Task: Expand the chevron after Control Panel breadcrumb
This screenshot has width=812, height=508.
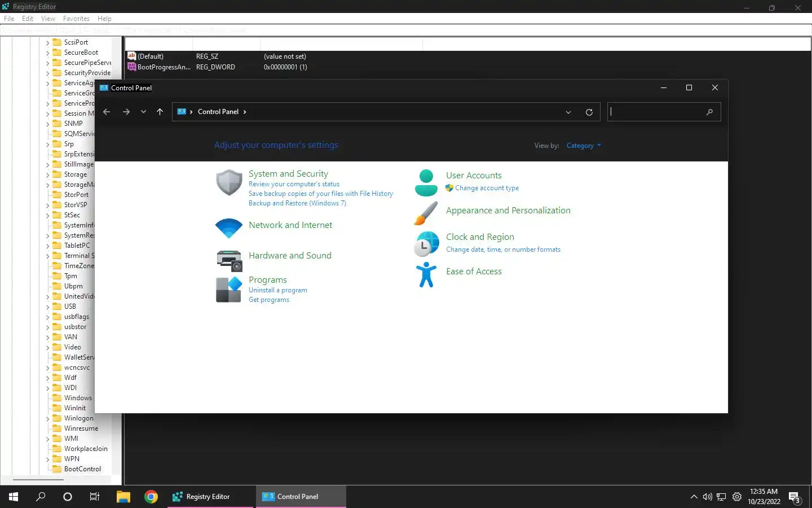Action: (245, 112)
